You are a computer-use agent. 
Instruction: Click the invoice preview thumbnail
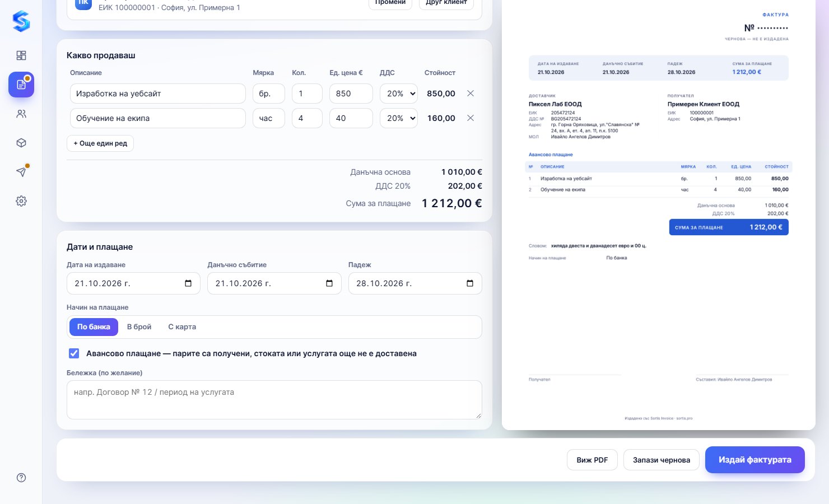coord(659,215)
